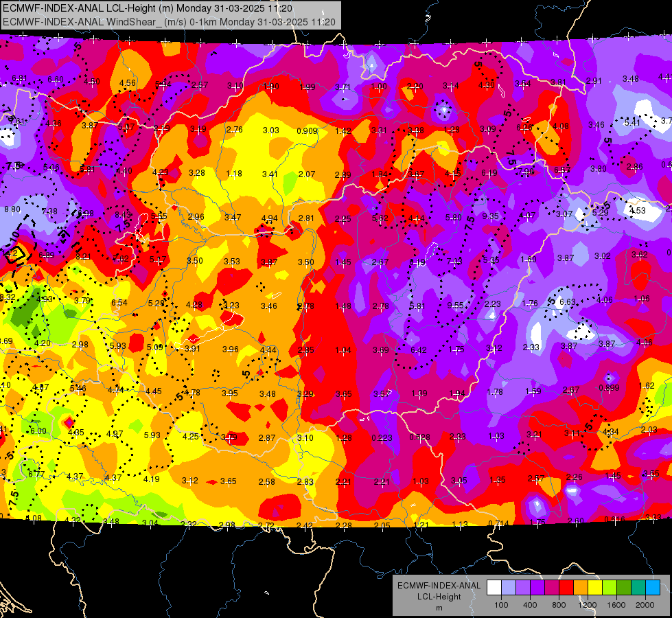Select the cyan-blue swatch at the end of the legend
672x618 pixels.
(653, 588)
